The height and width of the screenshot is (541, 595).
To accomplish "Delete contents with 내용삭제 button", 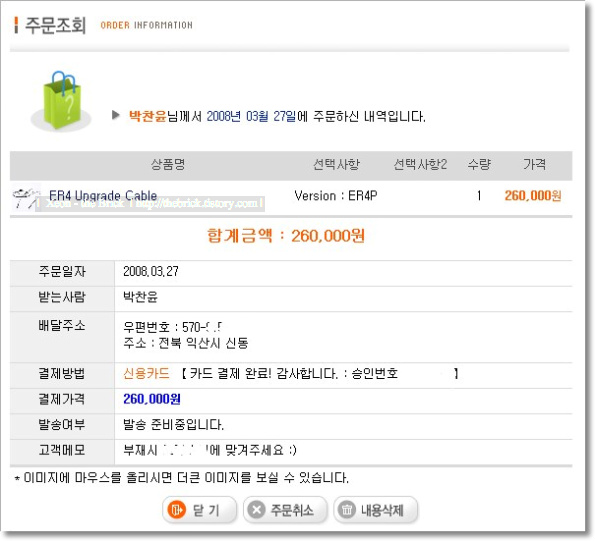I will [376, 510].
